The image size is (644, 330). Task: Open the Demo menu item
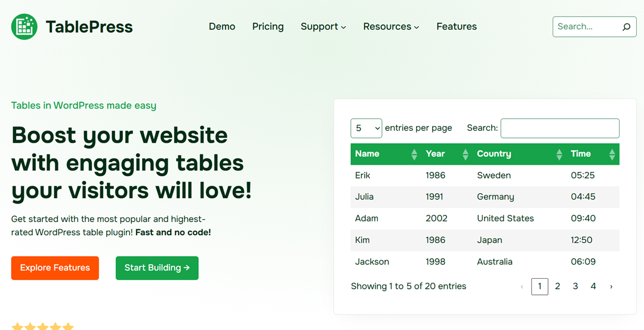click(222, 27)
